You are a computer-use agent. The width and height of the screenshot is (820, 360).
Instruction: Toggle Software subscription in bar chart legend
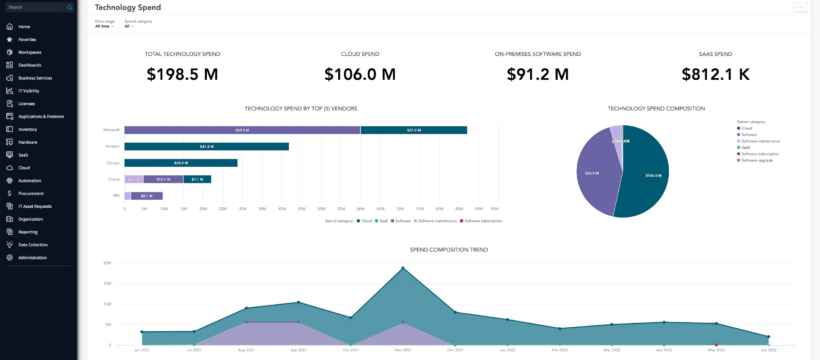point(481,221)
